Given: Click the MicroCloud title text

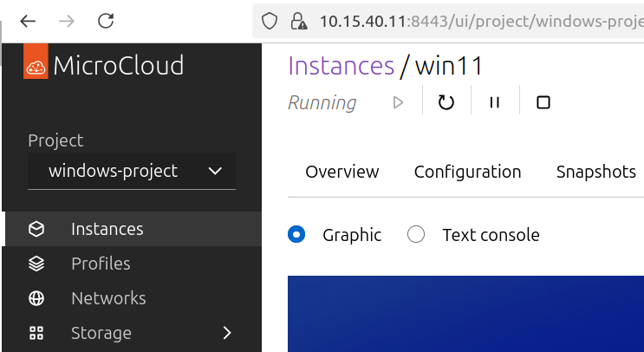Looking at the screenshot, I should pos(119,66).
